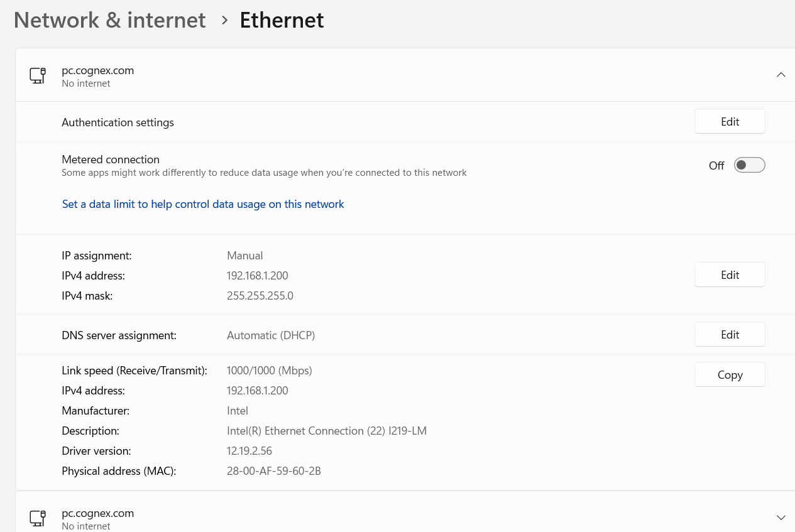Image resolution: width=795 pixels, height=532 pixels.
Task: Expand the bottom pc.cognex.com card chevron
Action: click(x=781, y=518)
